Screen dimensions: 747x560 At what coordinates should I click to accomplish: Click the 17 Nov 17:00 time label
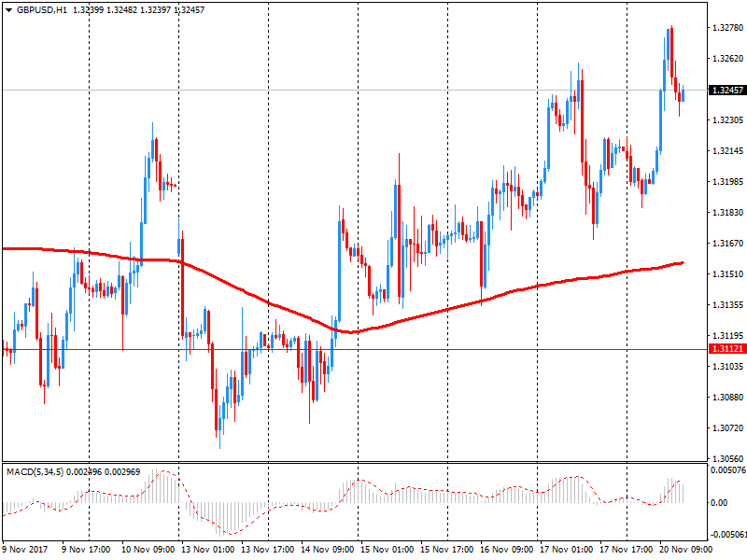click(x=626, y=550)
